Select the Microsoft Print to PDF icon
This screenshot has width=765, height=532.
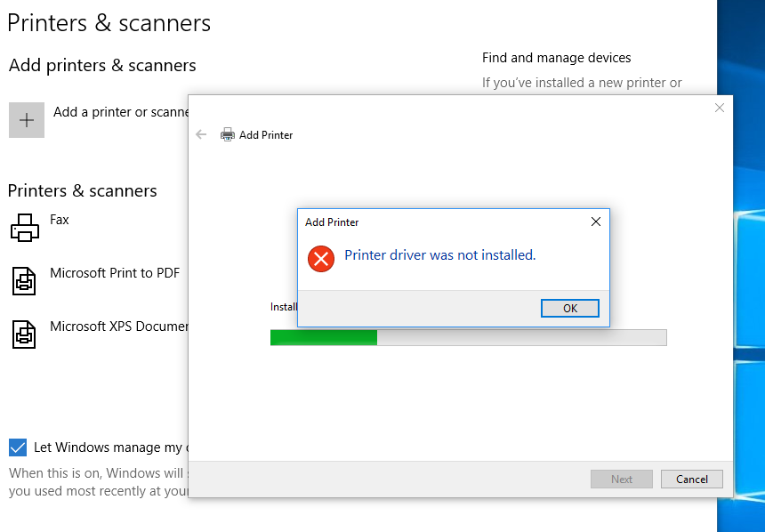click(25, 280)
